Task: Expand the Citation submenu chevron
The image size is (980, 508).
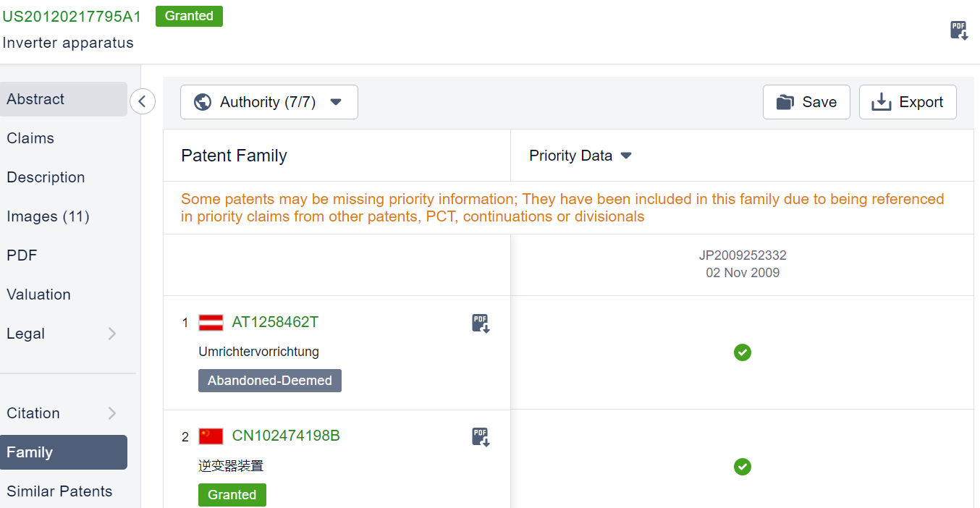Action: pyautogui.click(x=111, y=413)
